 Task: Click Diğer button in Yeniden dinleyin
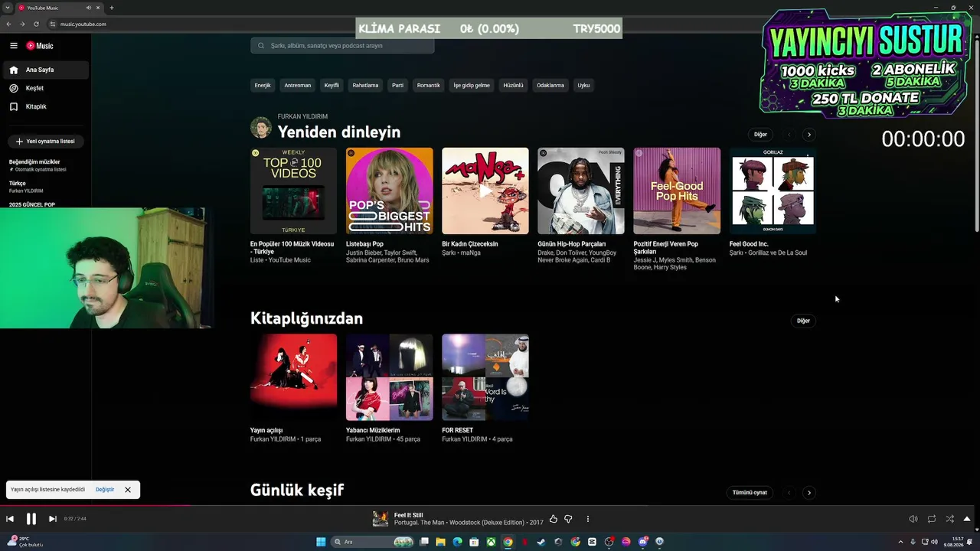pos(760,135)
